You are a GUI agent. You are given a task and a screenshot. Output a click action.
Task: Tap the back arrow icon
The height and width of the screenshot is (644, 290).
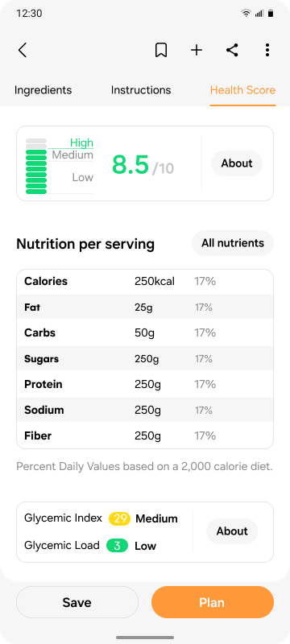[x=23, y=50]
